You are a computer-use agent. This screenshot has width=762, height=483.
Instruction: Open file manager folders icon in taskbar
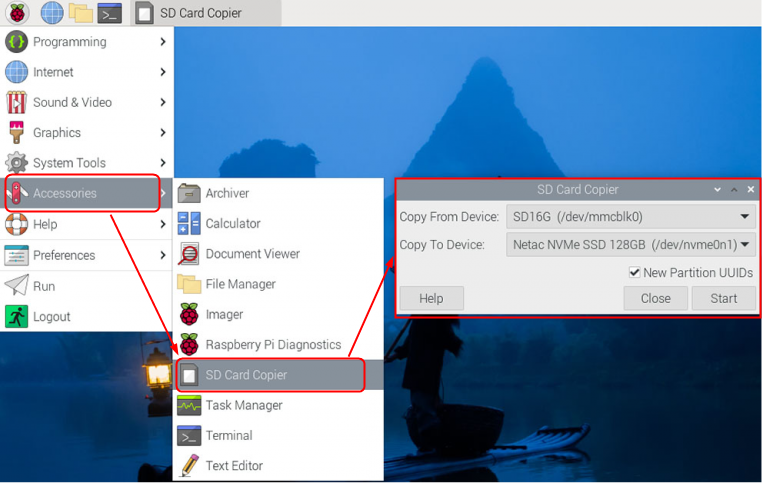point(81,13)
